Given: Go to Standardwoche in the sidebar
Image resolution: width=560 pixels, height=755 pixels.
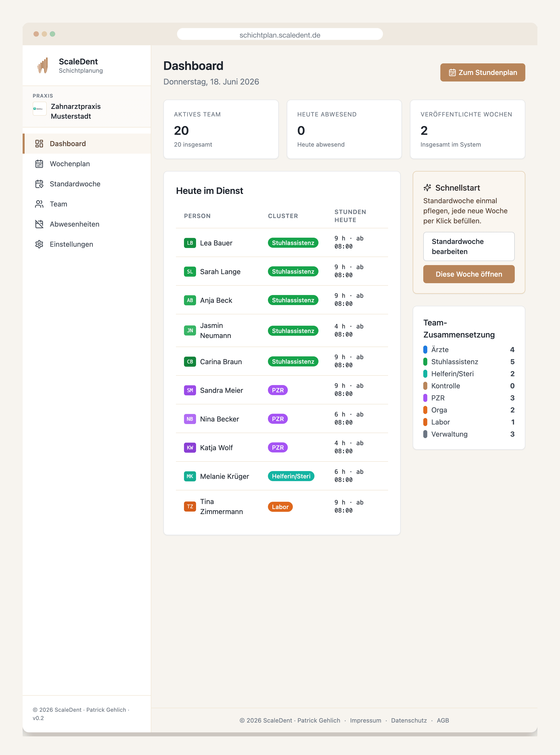Looking at the screenshot, I should coord(87,184).
